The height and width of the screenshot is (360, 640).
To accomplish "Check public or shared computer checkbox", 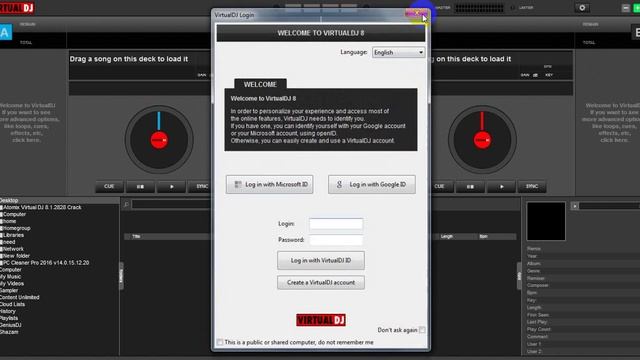I will pos(220,342).
